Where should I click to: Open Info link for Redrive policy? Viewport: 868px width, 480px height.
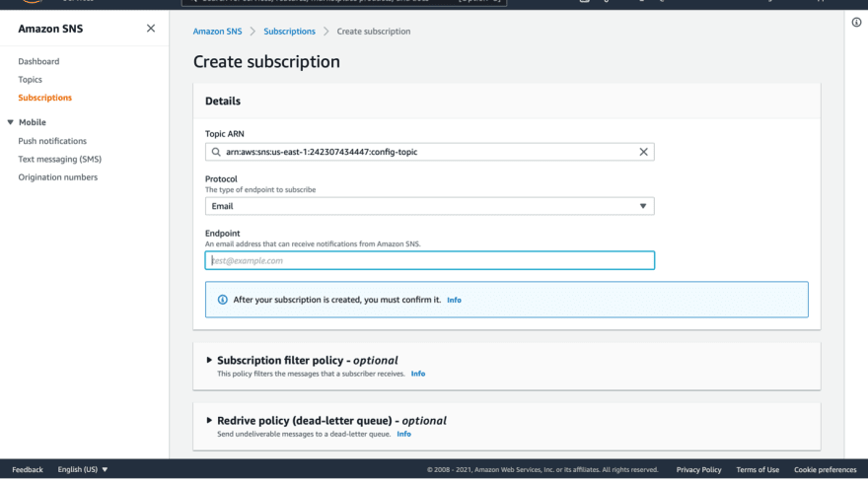pyautogui.click(x=404, y=434)
